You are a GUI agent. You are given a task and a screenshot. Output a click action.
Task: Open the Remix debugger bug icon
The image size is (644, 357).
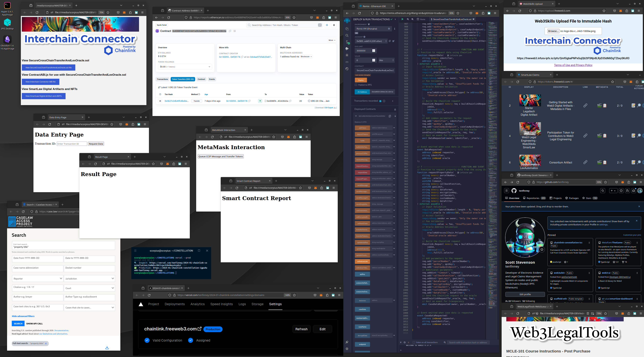click(347, 55)
